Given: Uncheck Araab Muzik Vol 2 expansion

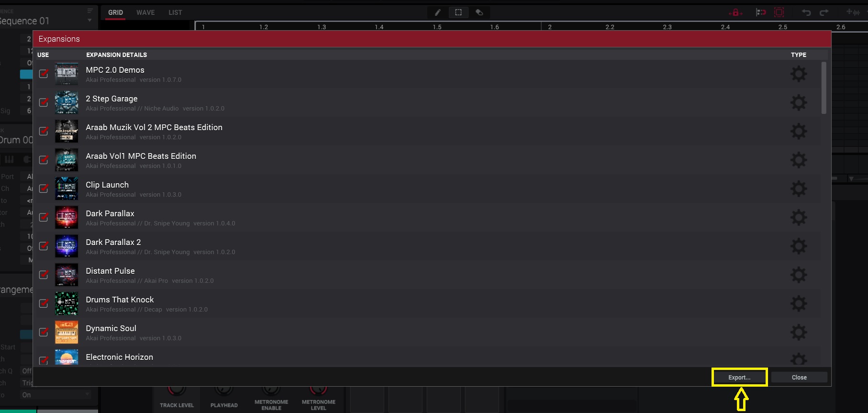Looking at the screenshot, I should point(44,131).
